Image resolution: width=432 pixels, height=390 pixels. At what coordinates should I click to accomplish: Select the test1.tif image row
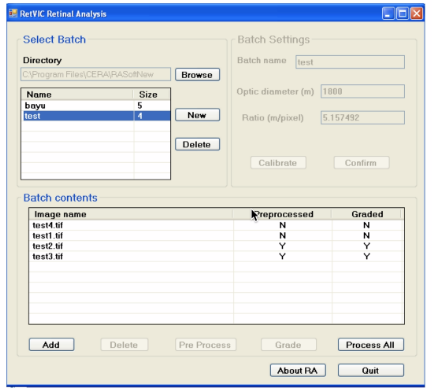216,236
